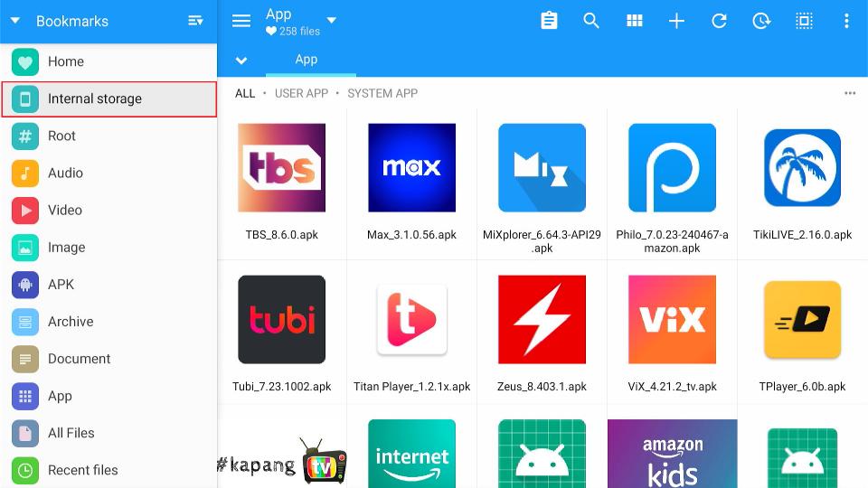The height and width of the screenshot is (488, 868).
Task: Open the Home bookmark
Action: tap(108, 61)
